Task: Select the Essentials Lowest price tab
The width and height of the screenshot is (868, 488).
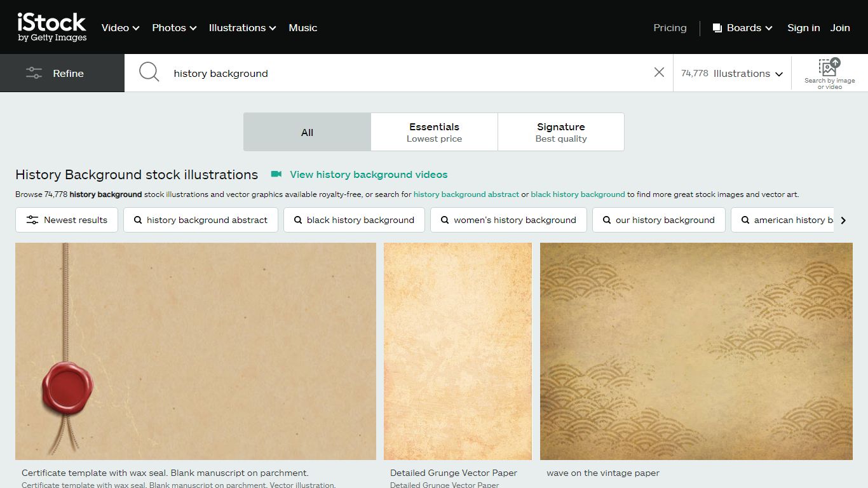Action: (x=434, y=132)
